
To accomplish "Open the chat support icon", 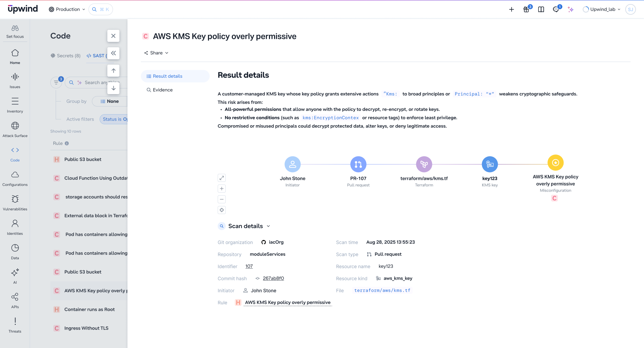I will [x=556, y=9].
